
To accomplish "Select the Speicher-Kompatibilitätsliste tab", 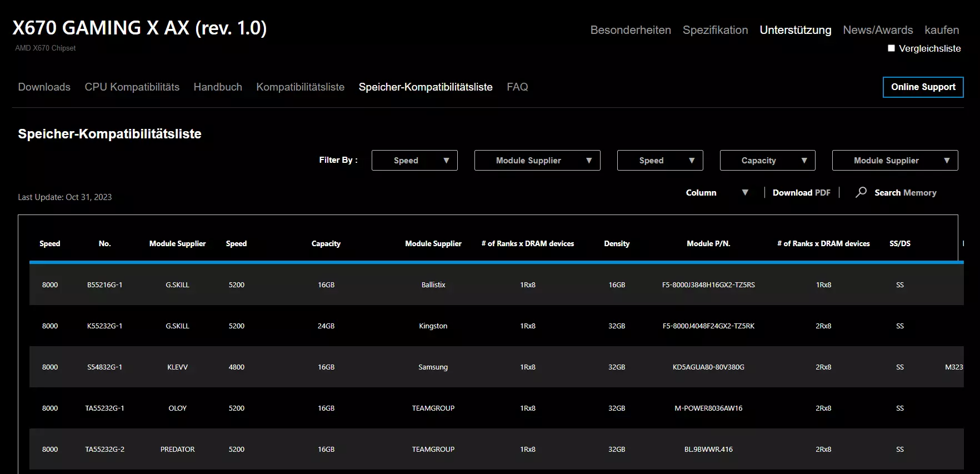I will pyautogui.click(x=426, y=87).
